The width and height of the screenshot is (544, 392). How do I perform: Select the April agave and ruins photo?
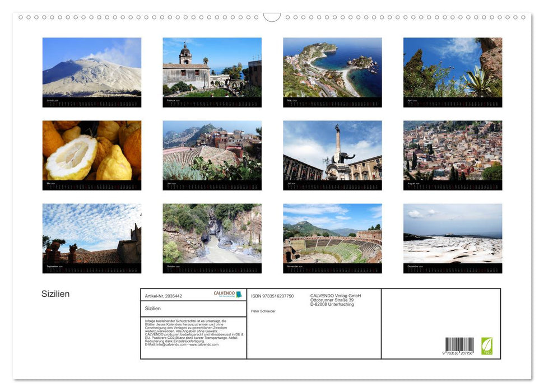[x=453, y=68]
